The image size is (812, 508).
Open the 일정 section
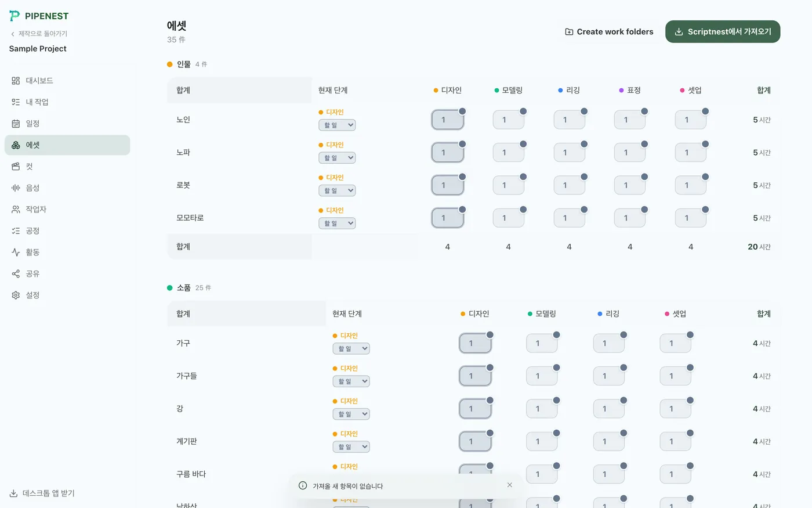tap(67, 124)
